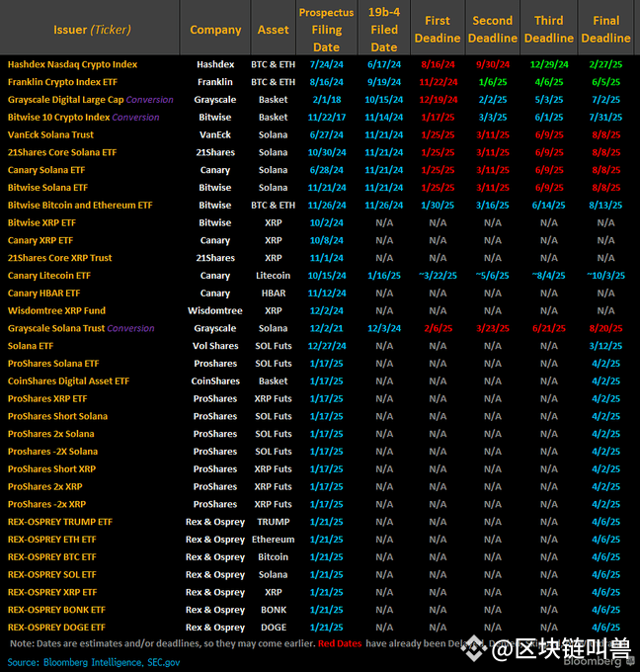Select REX-OSPREY TRUMP ETF issuer name
Viewport: 640px width, 672px height.
pos(60,522)
